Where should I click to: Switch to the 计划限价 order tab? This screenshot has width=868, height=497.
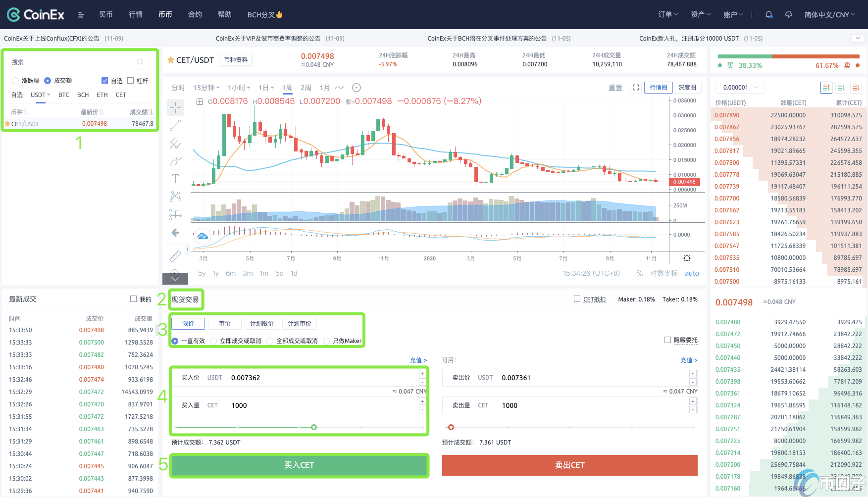pyautogui.click(x=262, y=324)
